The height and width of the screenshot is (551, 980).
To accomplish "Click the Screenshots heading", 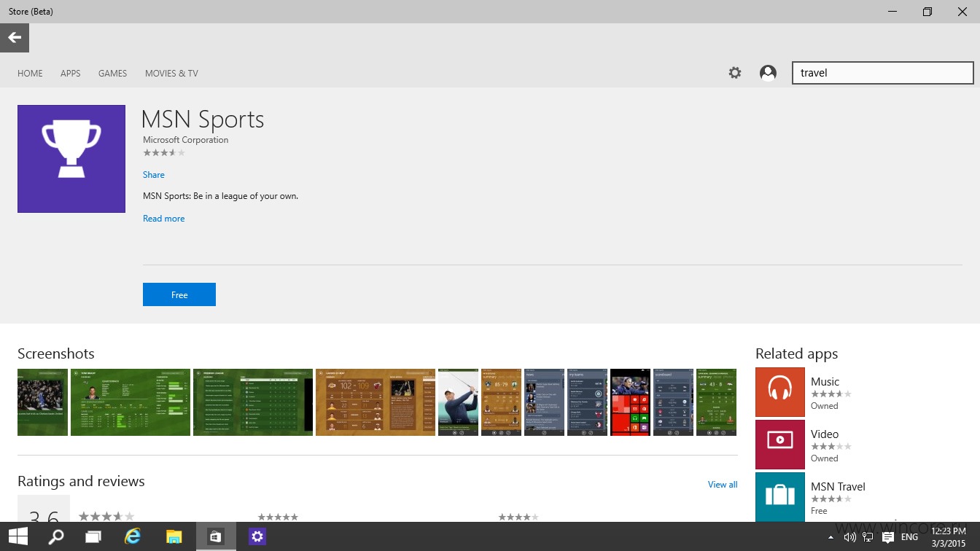I will (x=56, y=353).
